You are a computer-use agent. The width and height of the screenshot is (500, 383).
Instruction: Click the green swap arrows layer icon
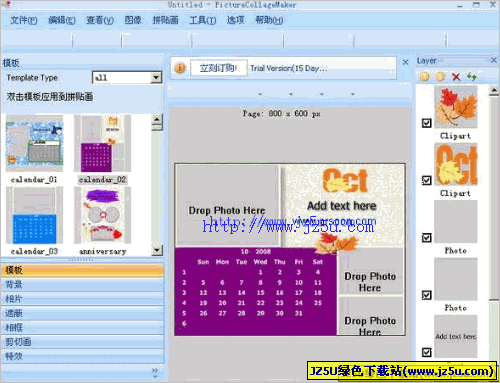click(x=471, y=76)
